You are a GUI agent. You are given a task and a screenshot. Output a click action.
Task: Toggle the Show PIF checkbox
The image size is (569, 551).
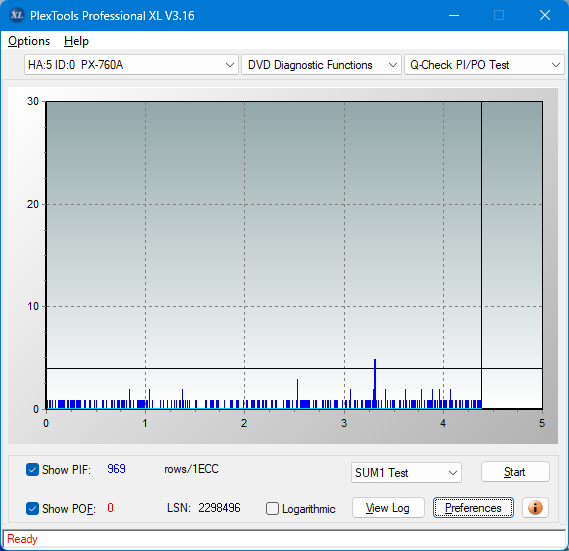[32, 469]
